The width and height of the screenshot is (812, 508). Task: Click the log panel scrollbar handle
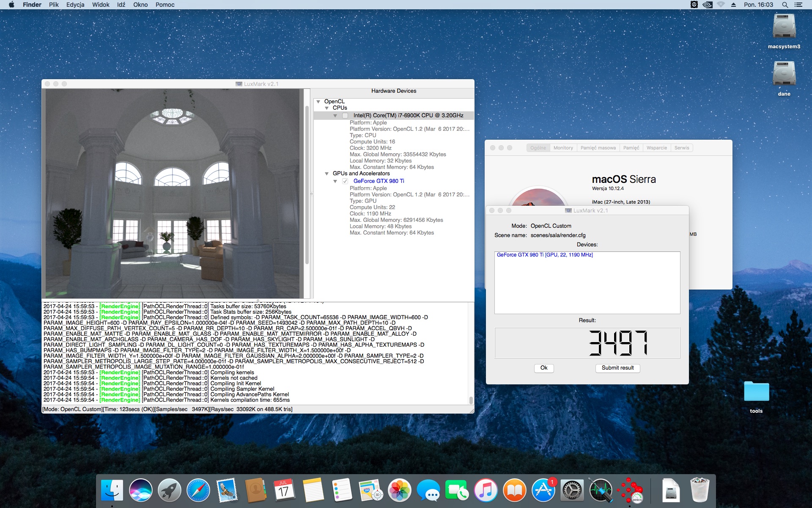point(471,400)
